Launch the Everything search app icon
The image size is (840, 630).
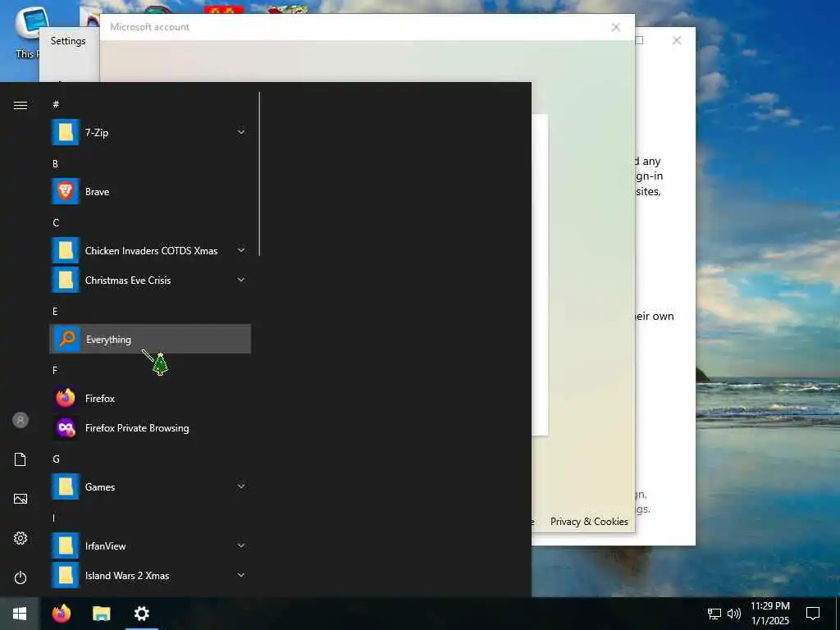tap(67, 339)
